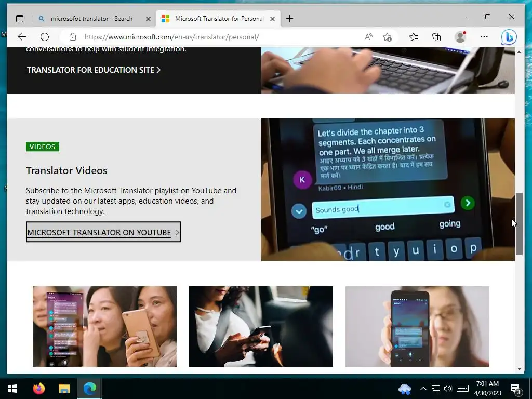The height and width of the screenshot is (399, 532).
Task: Go back with the browser back arrow
Action: tap(22, 37)
